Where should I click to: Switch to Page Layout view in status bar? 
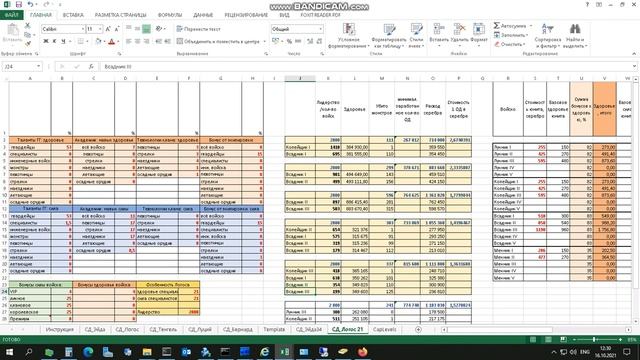(548, 340)
